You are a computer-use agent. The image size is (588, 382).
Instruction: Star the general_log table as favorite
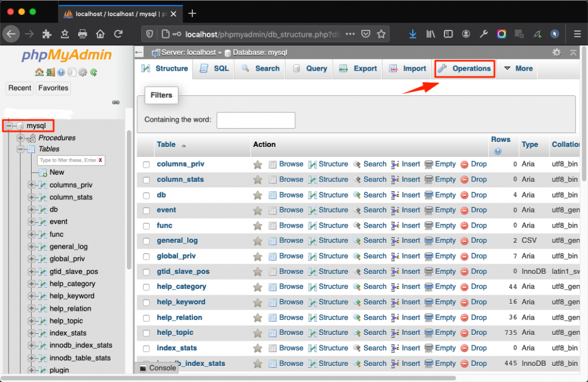(x=258, y=241)
